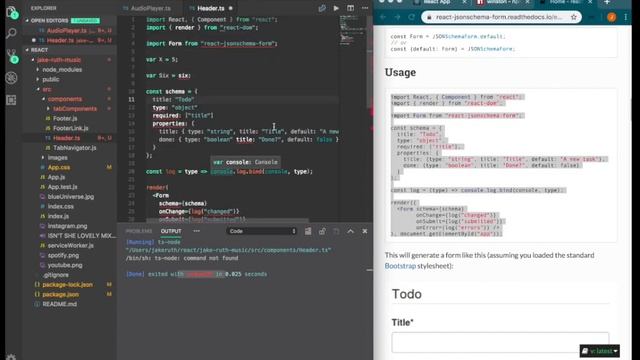Click the open changes icon in editor toolbar
640x360 pixels.
pyautogui.click(x=322, y=8)
